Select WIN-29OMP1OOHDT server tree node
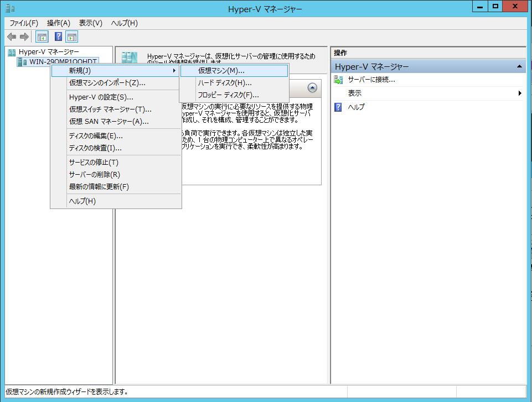This screenshot has width=532, height=402. click(63, 62)
